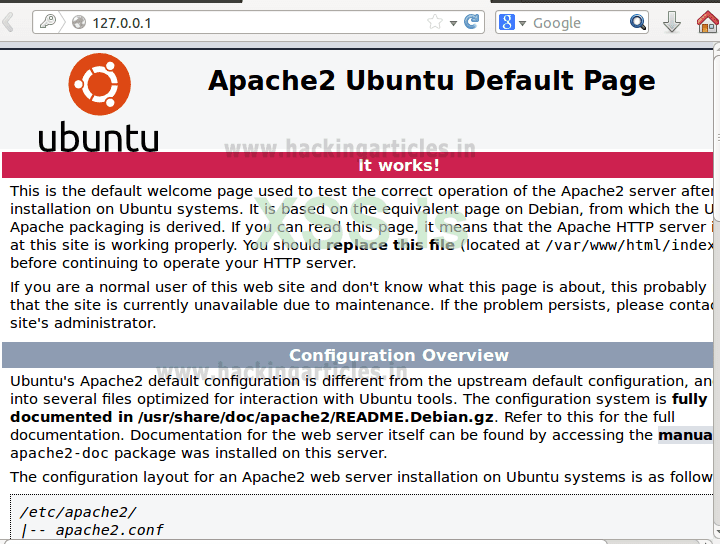Click the /usr/share/doc/apache2/README.Debian.gz text
Image resolution: width=720 pixels, height=544 pixels.
[316, 417]
